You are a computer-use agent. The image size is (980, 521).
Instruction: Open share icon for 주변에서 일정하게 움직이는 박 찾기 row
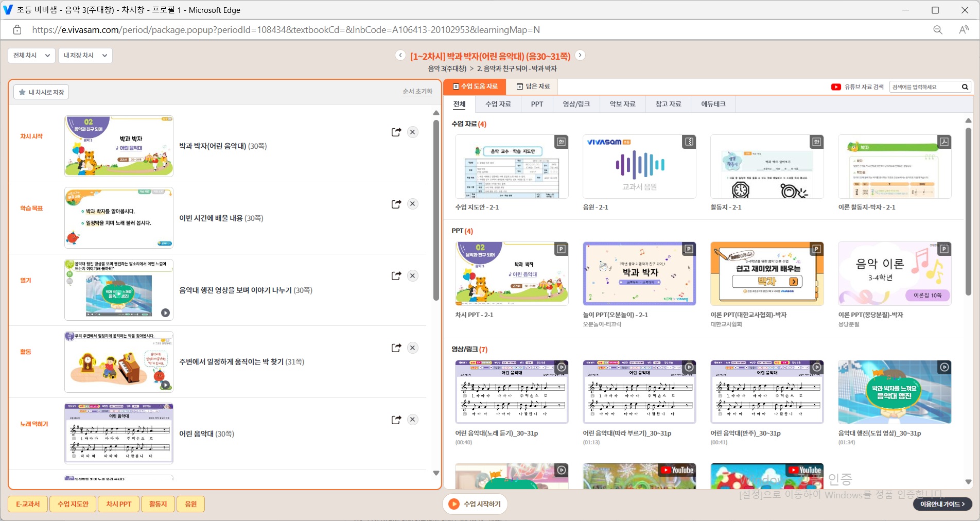click(x=396, y=348)
